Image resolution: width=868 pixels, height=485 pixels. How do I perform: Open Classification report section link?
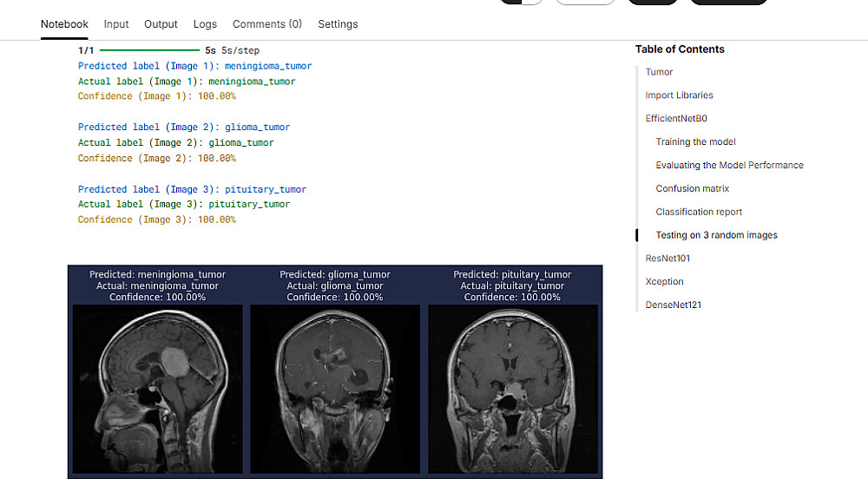(x=699, y=213)
